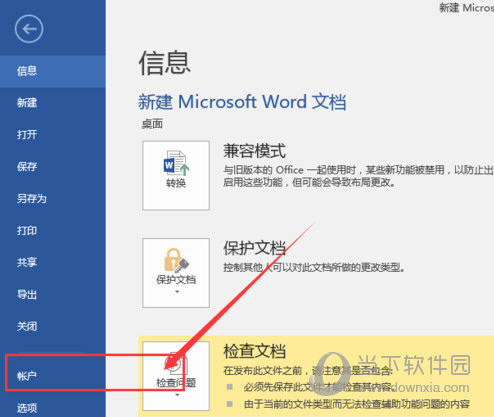Image resolution: width=494 pixels, height=417 pixels.
Task: Go back using the circled arrow
Action: (x=29, y=29)
